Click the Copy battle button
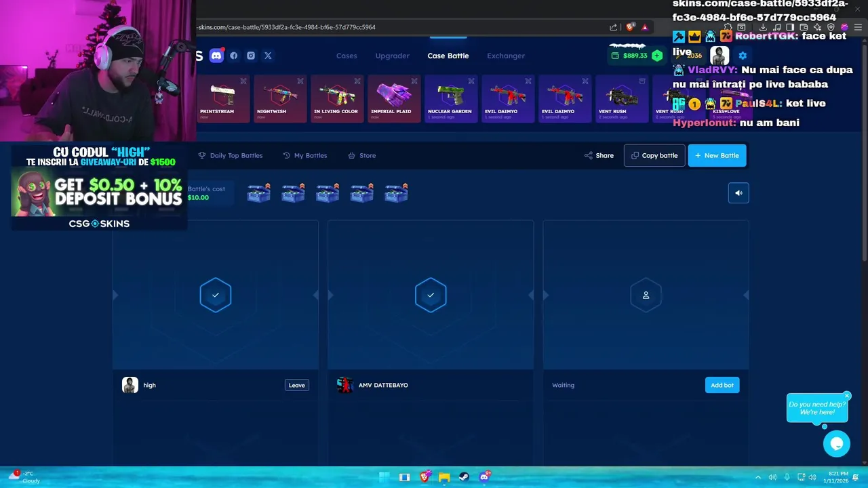The height and width of the screenshot is (488, 868). tap(654, 155)
